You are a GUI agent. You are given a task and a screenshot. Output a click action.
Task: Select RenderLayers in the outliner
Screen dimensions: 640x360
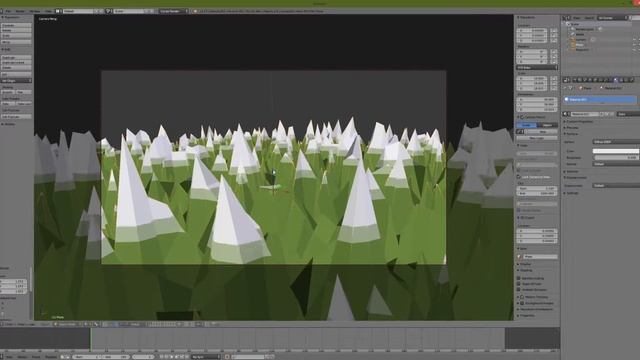tap(586, 29)
